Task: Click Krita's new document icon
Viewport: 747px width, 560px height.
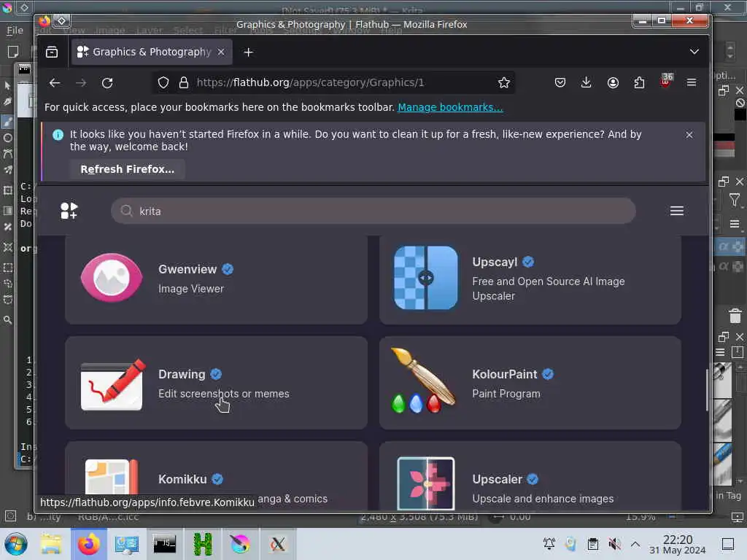Action: pos(13,52)
